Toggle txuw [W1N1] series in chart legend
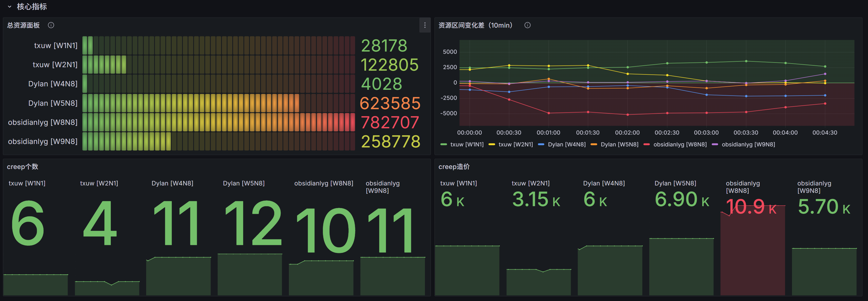The height and width of the screenshot is (301, 868). [x=466, y=145]
